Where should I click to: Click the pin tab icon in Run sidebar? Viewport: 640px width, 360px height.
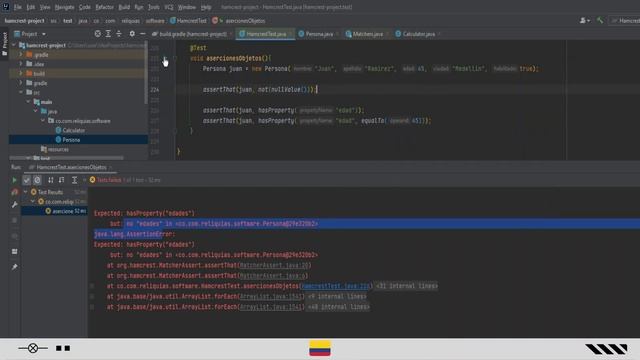pos(15,267)
